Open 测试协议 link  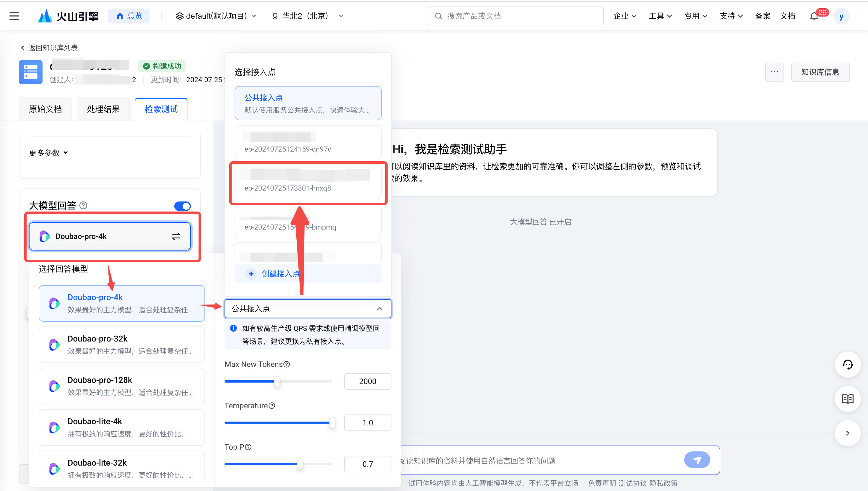633,483
